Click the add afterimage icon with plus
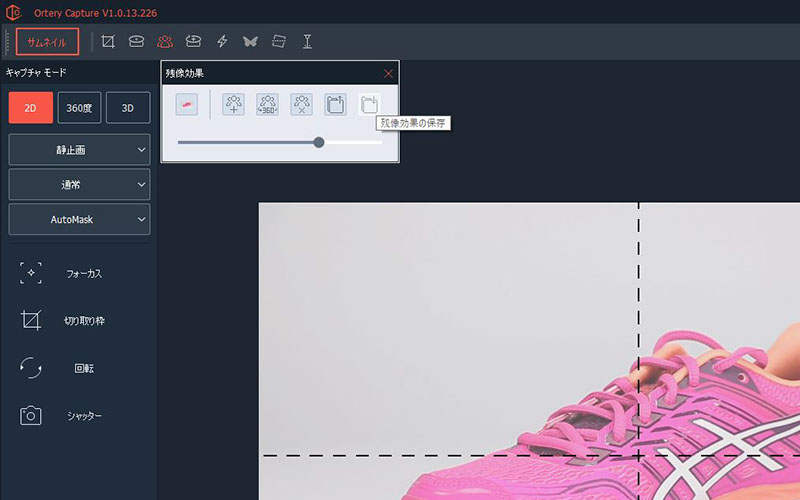Image resolution: width=800 pixels, height=500 pixels. 234,104
